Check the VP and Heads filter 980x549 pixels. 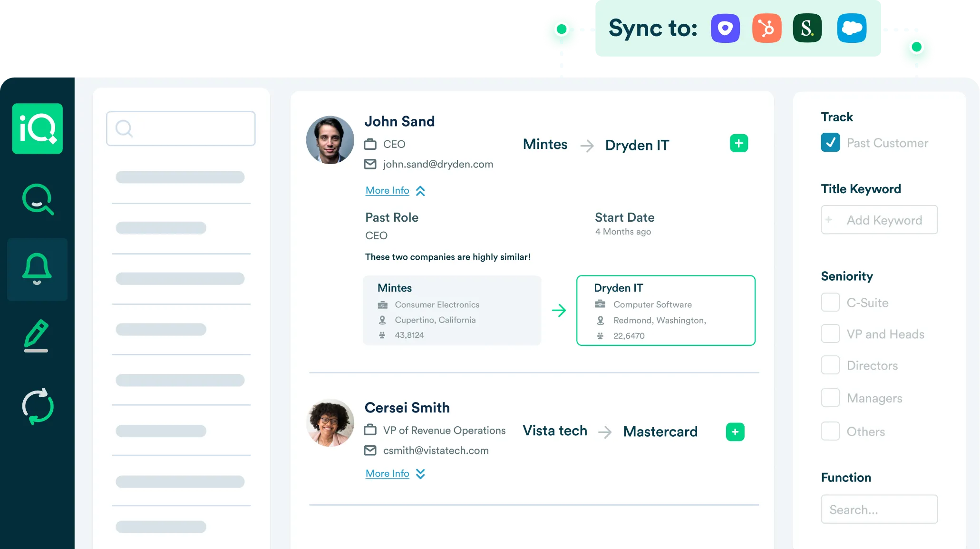pos(830,333)
